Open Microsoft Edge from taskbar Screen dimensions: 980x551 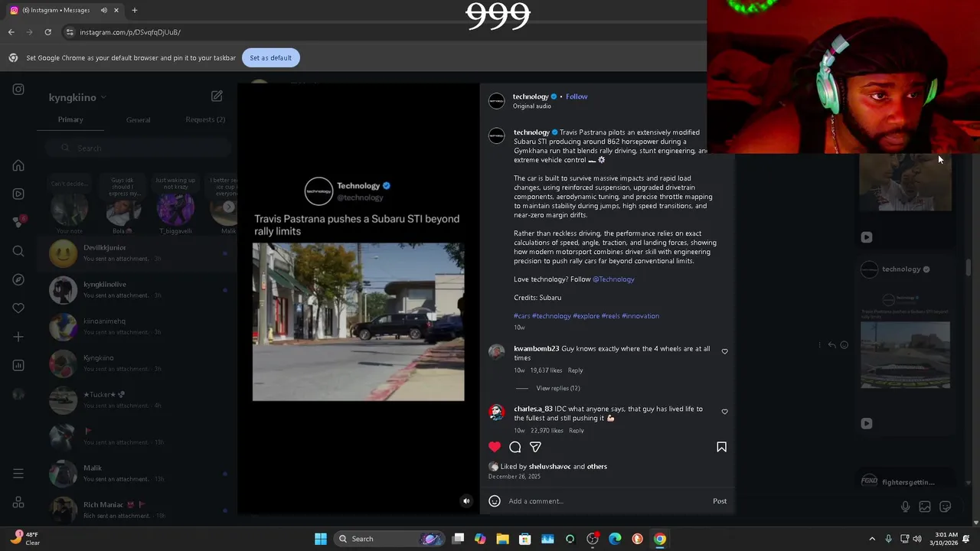tap(615, 539)
